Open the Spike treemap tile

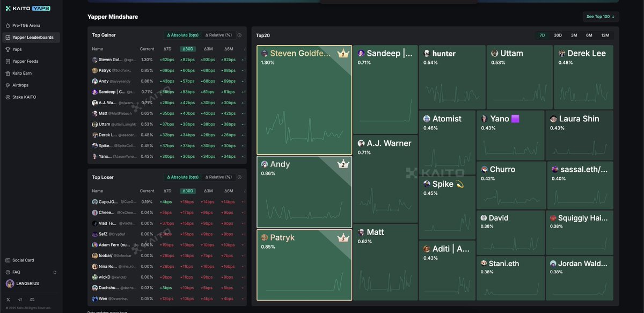click(x=447, y=208)
